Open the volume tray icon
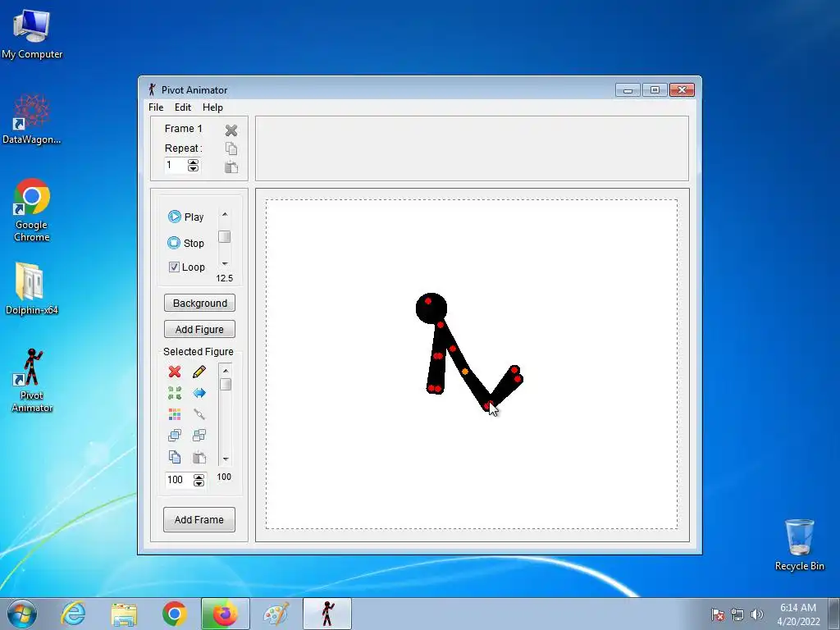Viewport: 840px width, 630px height. point(757,614)
